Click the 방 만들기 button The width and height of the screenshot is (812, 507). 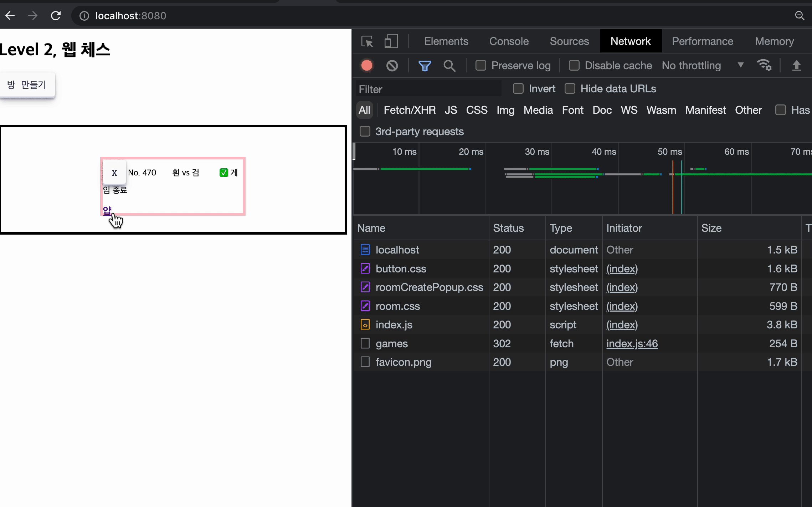tap(27, 85)
